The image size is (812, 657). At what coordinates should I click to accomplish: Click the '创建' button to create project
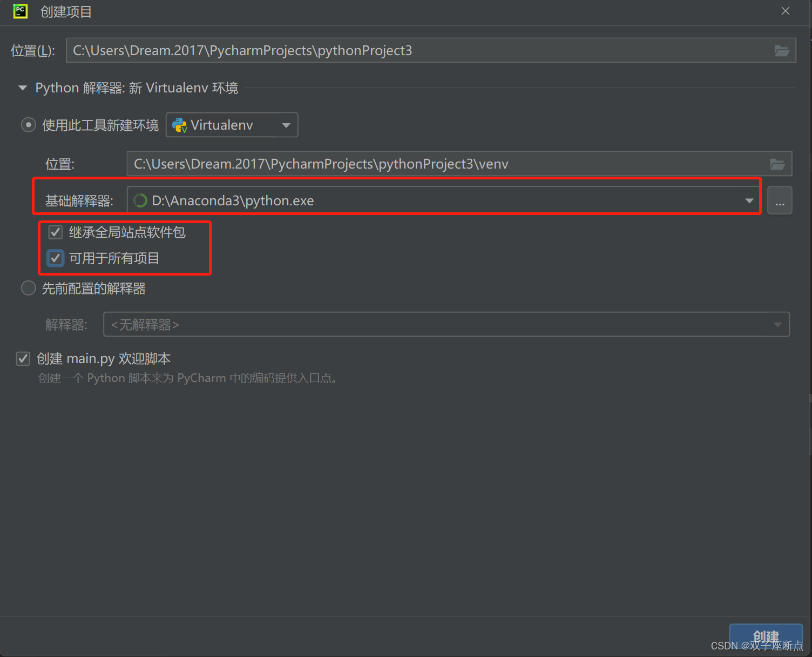(766, 638)
